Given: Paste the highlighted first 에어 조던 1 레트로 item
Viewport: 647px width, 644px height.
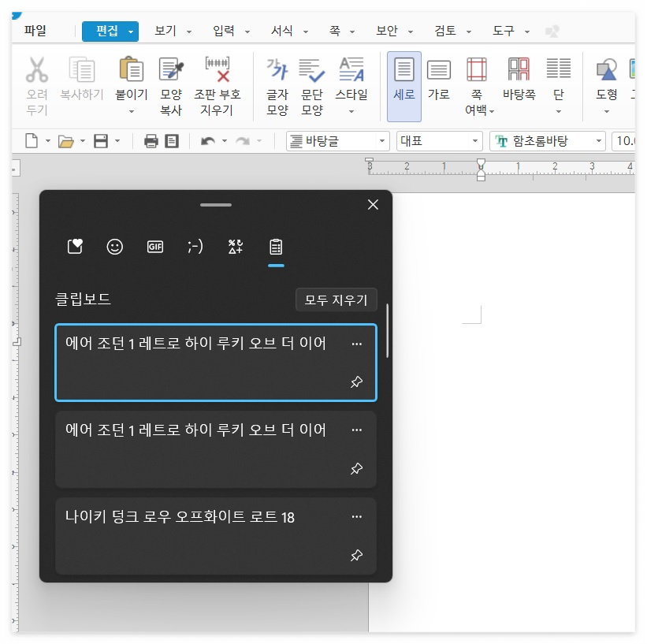Looking at the screenshot, I should [x=216, y=363].
